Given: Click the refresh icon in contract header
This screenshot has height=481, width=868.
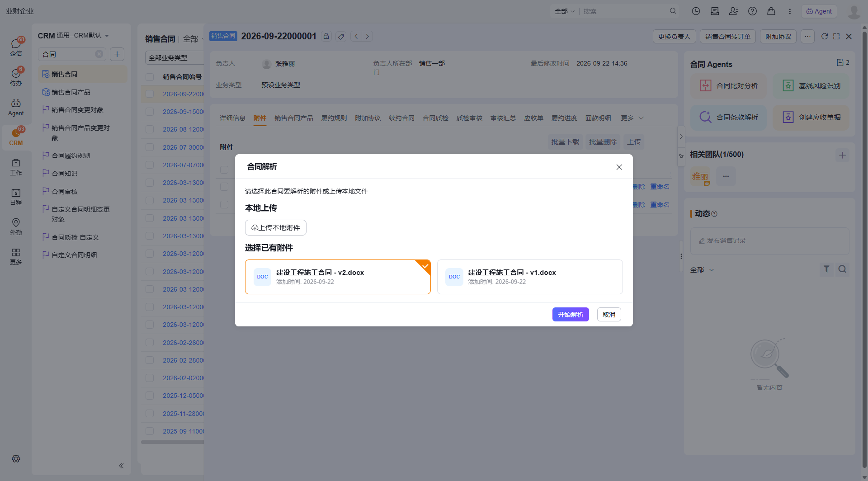Looking at the screenshot, I should coord(825,36).
